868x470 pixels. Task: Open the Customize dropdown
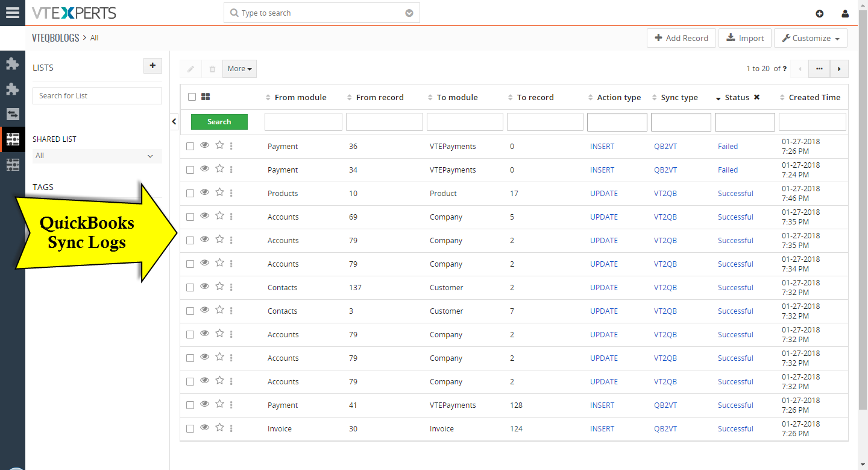811,38
